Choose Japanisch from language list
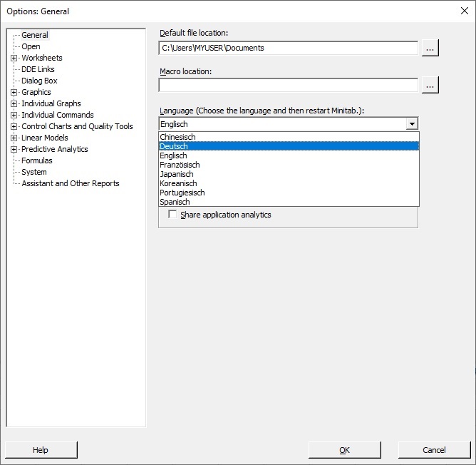 tap(289, 174)
